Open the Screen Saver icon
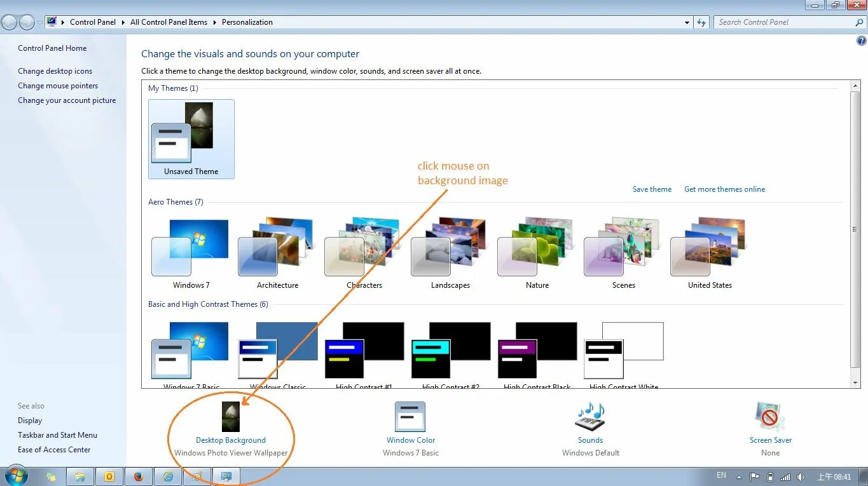The height and width of the screenshot is (486, 868). [770, 417]
